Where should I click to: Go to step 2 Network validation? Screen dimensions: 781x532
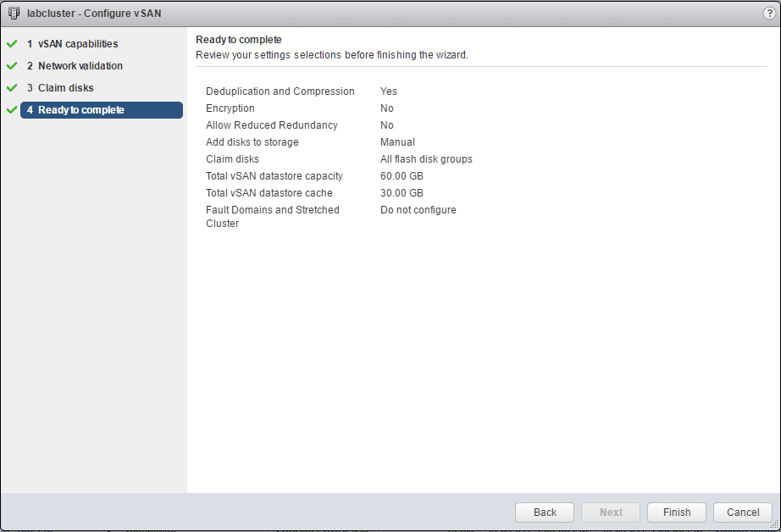pyautogui.click(x=75, y=66)
